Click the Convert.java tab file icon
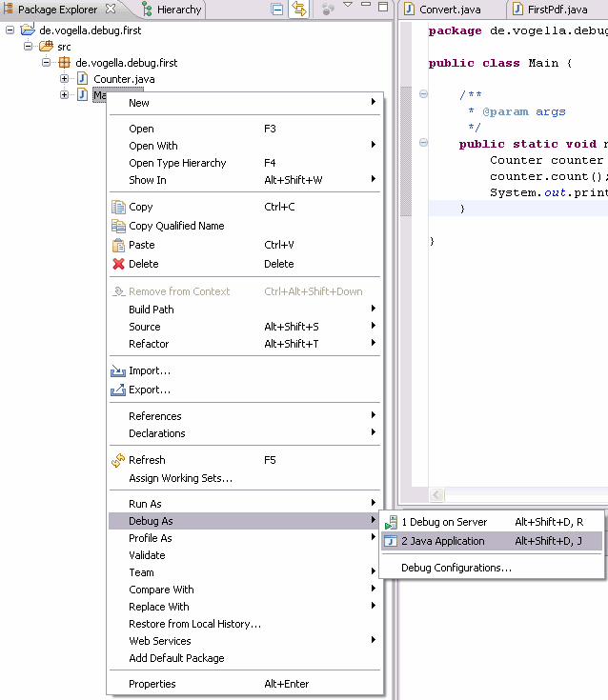This screenshot has width=608, height=700. (409, 9)
